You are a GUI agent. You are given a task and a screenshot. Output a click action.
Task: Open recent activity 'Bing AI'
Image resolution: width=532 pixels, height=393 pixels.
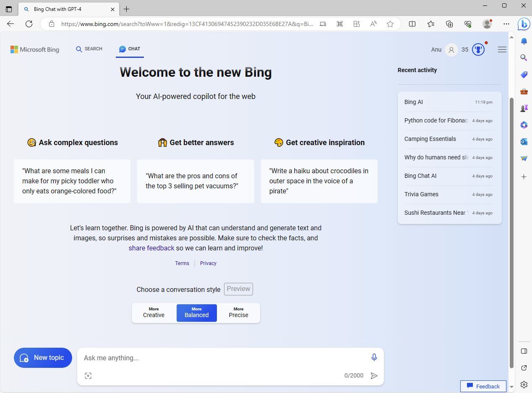click(449, 102)
